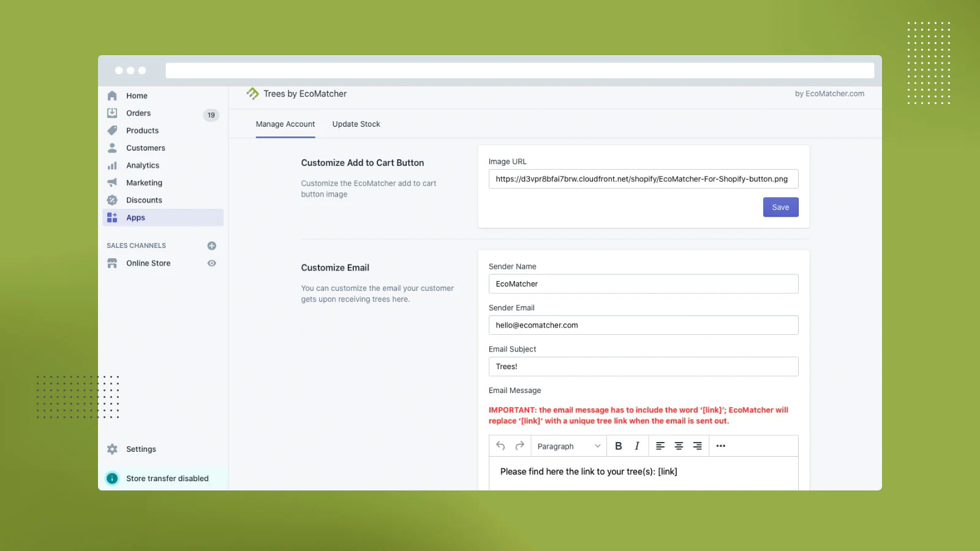
Task: Click the Sender Email field
Action: point(643,325)
